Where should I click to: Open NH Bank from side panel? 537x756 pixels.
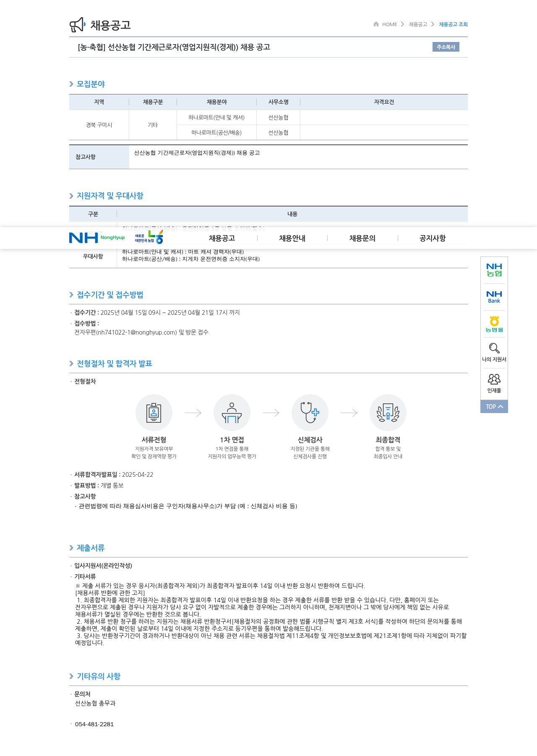click(494, 297)
